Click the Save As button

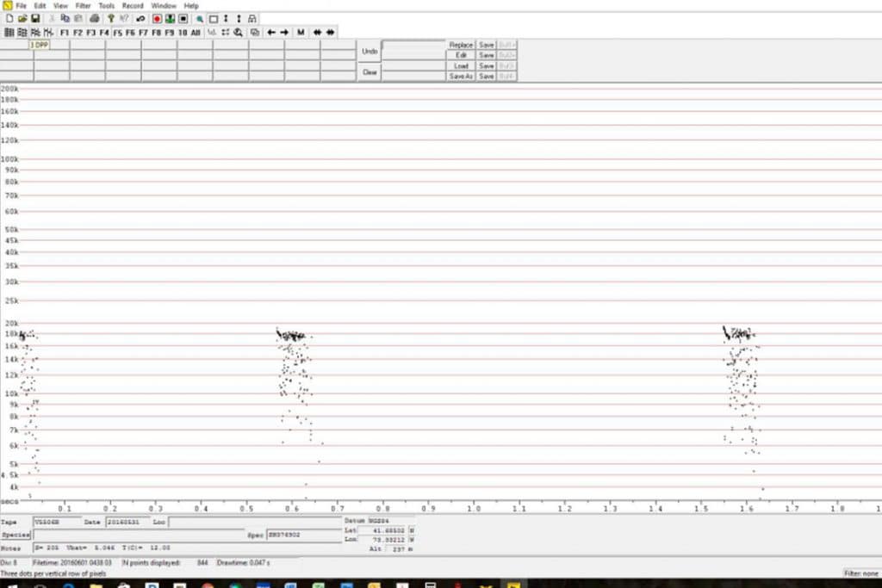click(x=461, y=76)
